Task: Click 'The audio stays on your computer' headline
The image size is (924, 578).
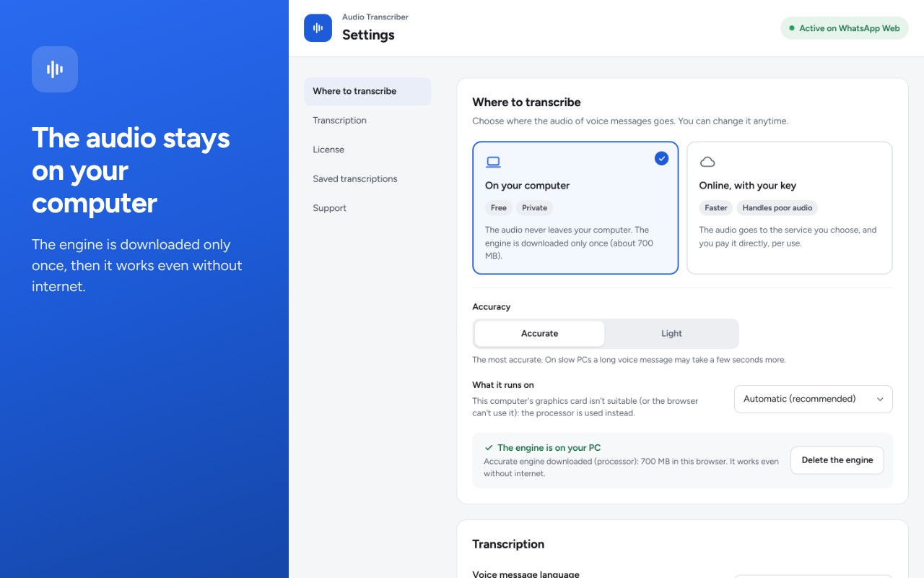Action: pos(131,171)
